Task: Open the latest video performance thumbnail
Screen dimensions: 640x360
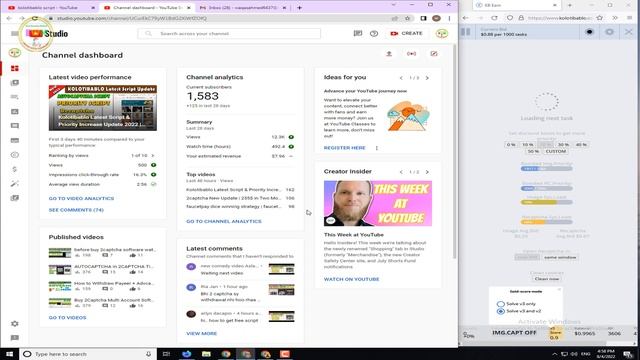Action: pyautogui.click(x=102, y=108)
